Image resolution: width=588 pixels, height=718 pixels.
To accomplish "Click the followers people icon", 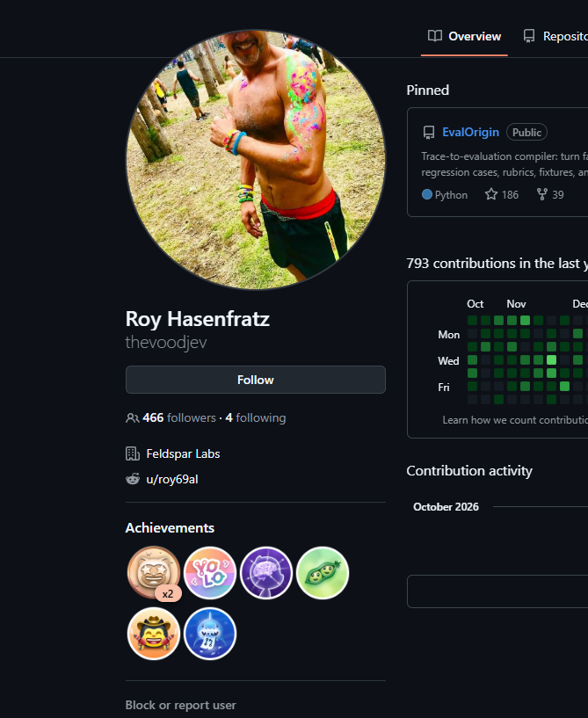I will coord(133,418).
